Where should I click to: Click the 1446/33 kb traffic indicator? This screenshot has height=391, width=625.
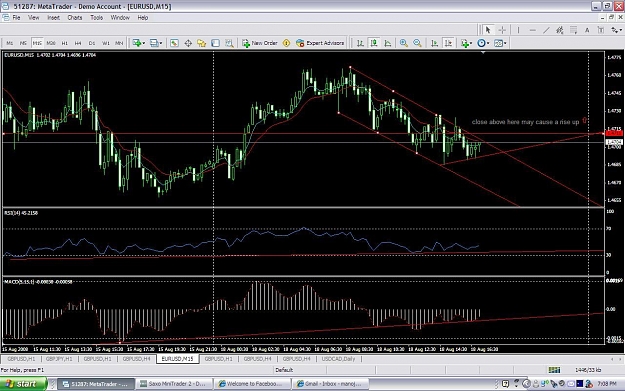pyautogui.click(x=588, y=370)
